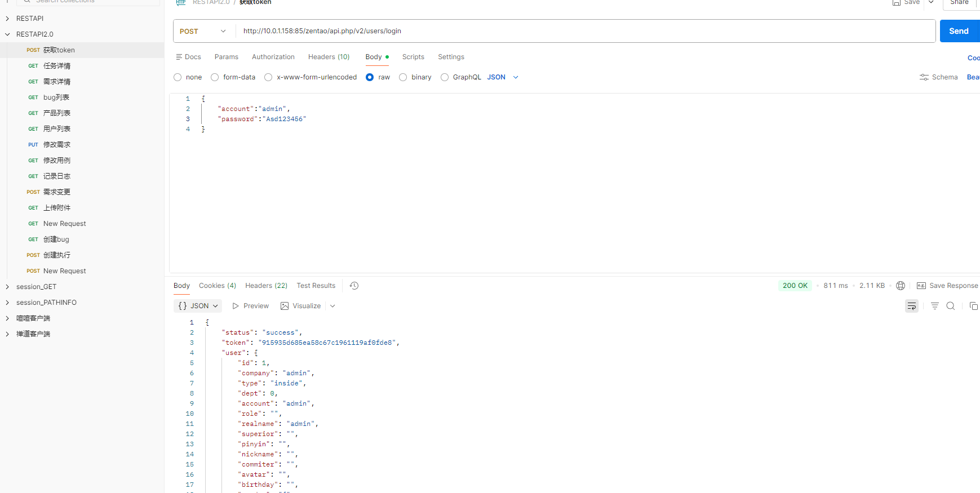Screen dimensions: 980x493
Task: Toggle the response word wrap icon
Action: [912, 306]
